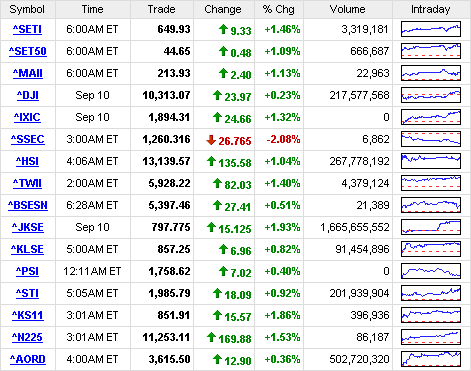
Task: Click the Intraday column header
Action: [x=431, y=9]
